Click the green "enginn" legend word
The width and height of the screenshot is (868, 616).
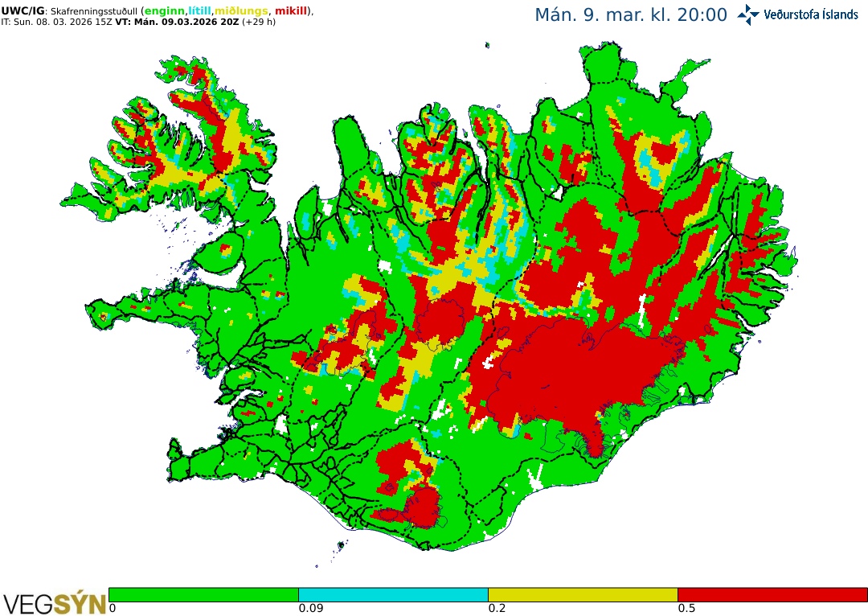(165, 11)
